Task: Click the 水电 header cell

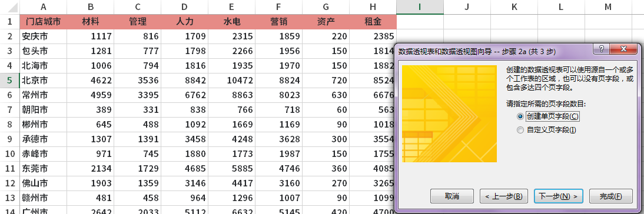Action: click(232, 22)
